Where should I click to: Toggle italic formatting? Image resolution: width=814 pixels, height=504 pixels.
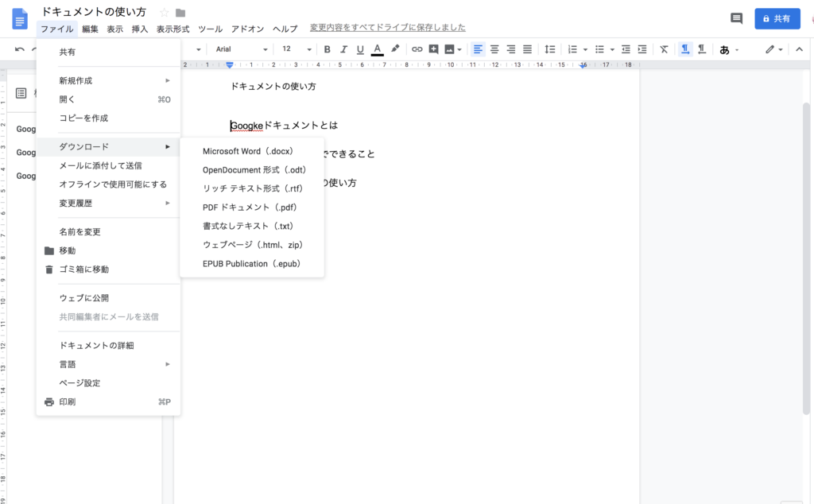click(343, 49)
